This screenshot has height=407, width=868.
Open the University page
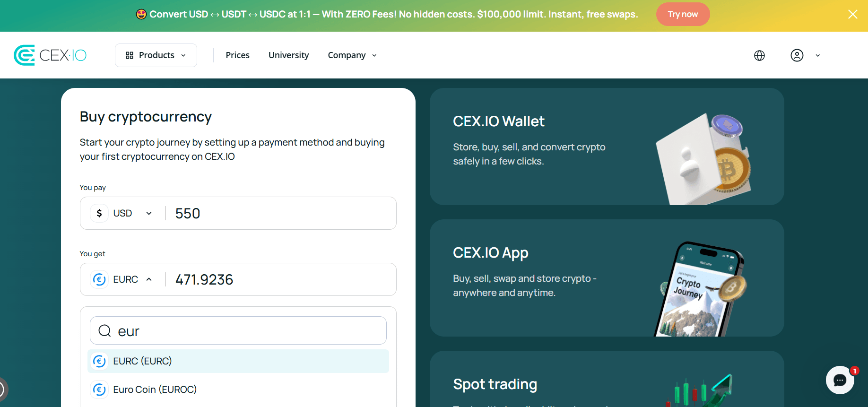pos(288,55)
